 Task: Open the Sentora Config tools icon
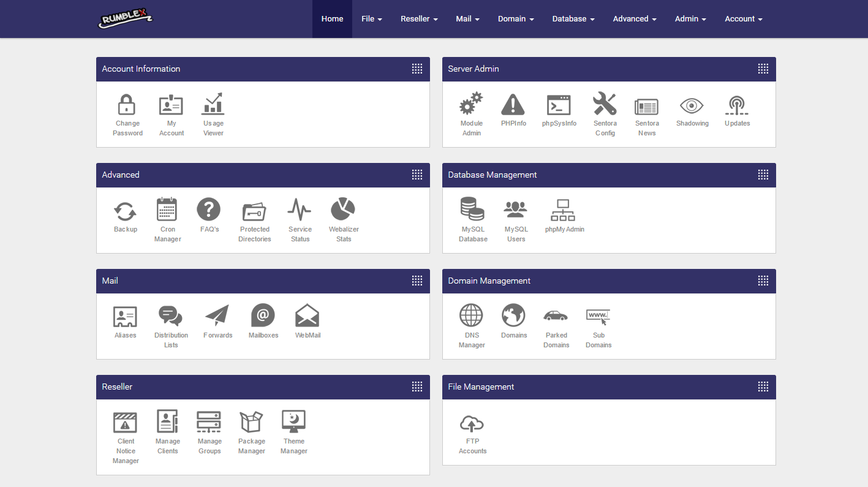point(605,105)
